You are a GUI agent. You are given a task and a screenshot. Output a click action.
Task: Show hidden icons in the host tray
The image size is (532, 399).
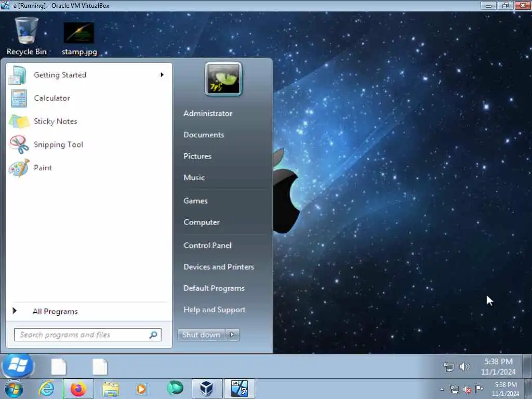click(x=442, y=389)
